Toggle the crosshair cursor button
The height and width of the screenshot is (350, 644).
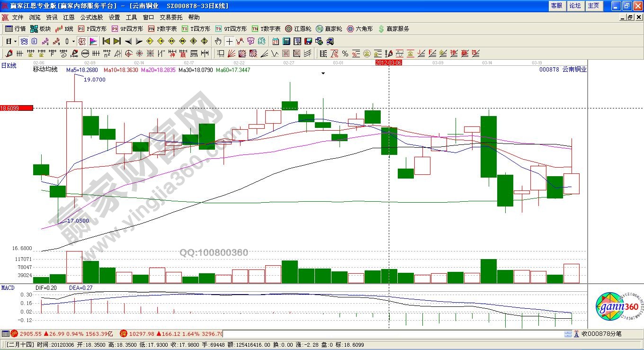click(229, 41)
